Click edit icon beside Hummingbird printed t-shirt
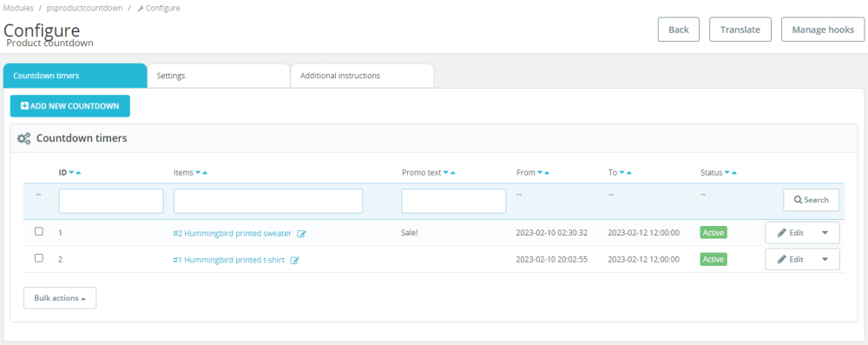 click(295, 260)
